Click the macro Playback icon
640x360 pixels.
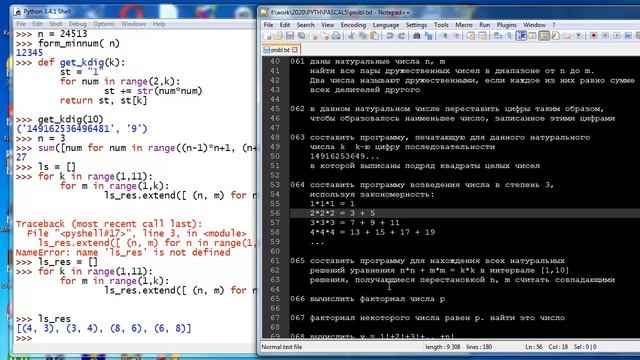(616, 36)
